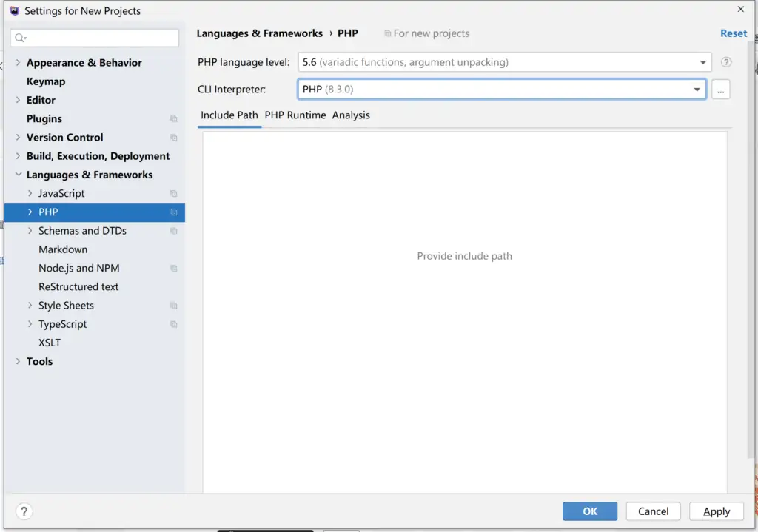This screenshot has width=758, height=532.
Task: Open the PHP language level dropdown
Action: point(702,63)
